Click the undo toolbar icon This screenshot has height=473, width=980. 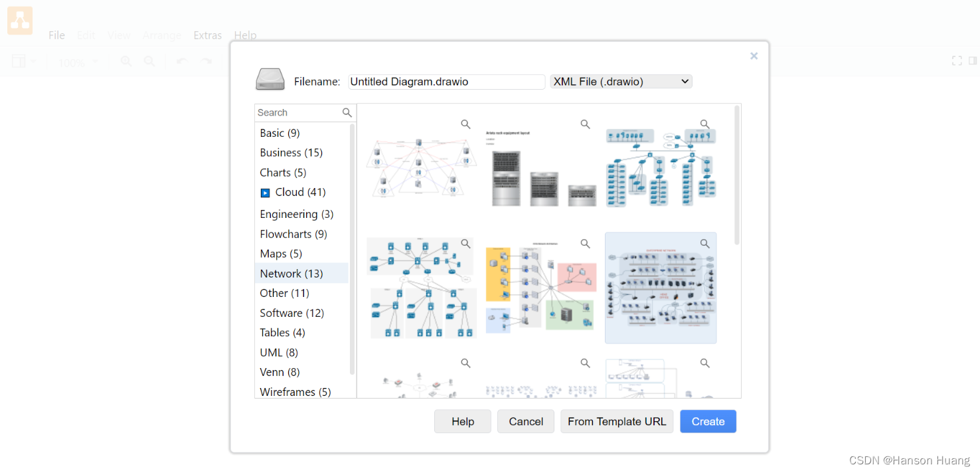point(181,62)
